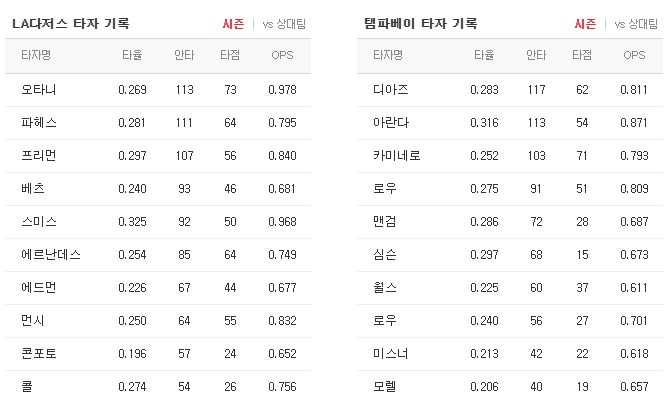Open 에르난데스 player entry
666x406 pixels.
point(51,254)
